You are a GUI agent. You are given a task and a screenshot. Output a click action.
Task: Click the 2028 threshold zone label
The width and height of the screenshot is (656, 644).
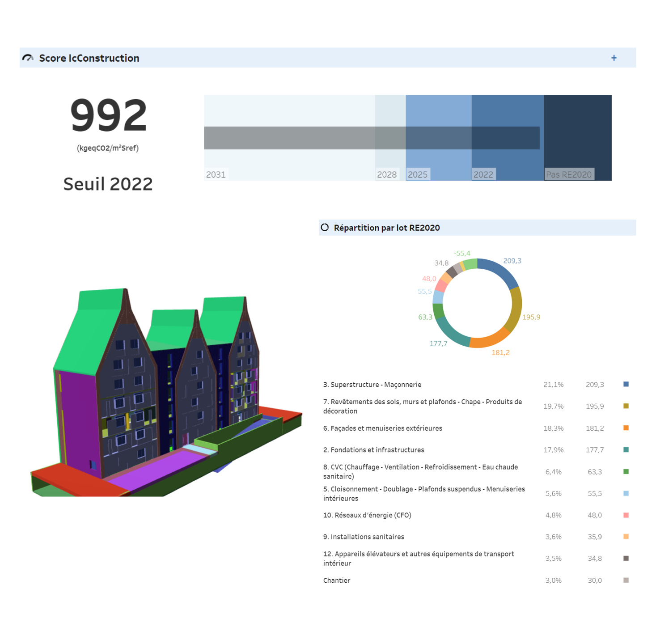point(386,174)
